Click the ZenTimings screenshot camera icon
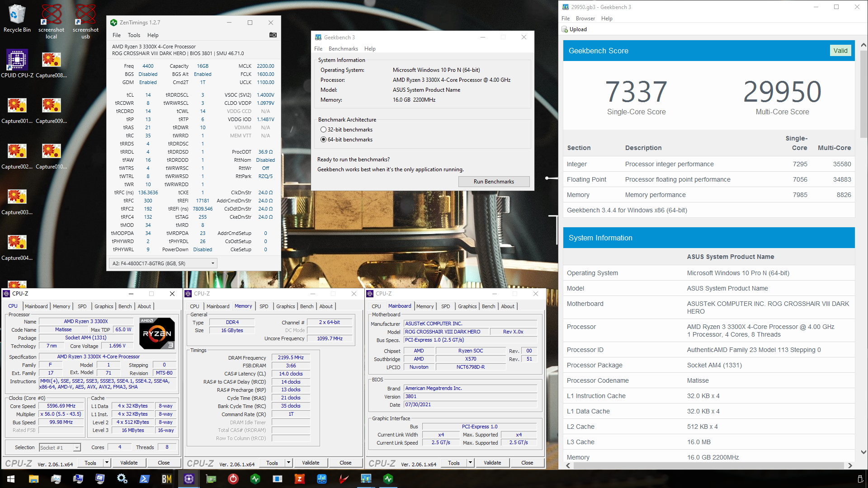Viewport: 868px width, 488px height. 273,35
